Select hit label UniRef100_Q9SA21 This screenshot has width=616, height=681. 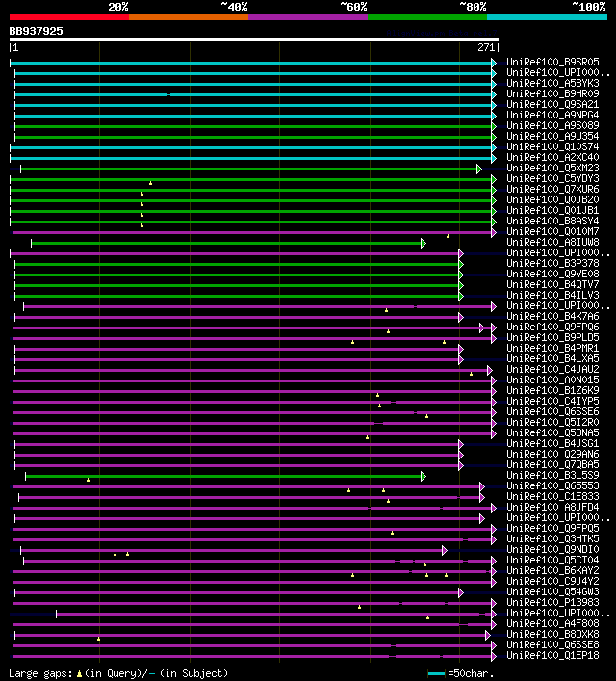pos(552,105)
